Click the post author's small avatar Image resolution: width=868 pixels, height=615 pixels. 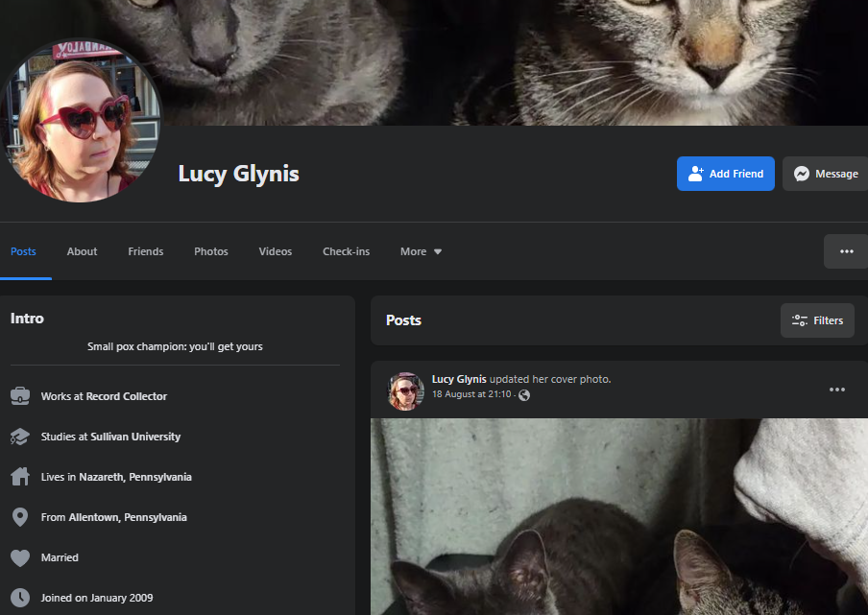click(x=406, y=391)
